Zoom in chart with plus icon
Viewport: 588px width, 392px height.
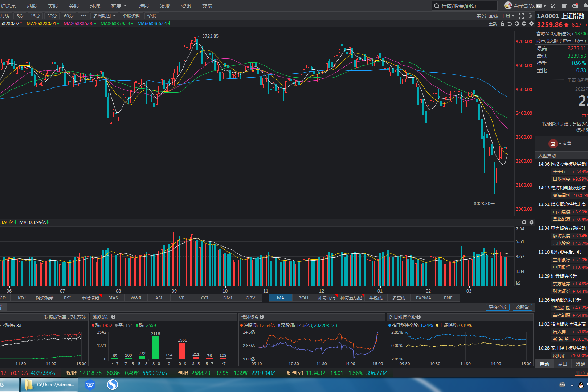click(517, 24)
